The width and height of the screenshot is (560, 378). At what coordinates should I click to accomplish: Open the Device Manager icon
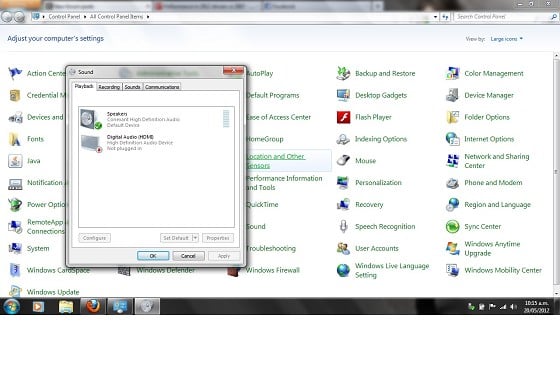coord(452,95)
